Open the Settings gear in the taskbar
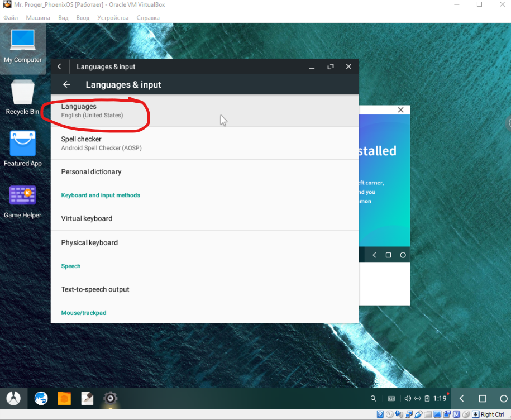The height and width of the screenshot is (420, 511). [x=110, y=398]
